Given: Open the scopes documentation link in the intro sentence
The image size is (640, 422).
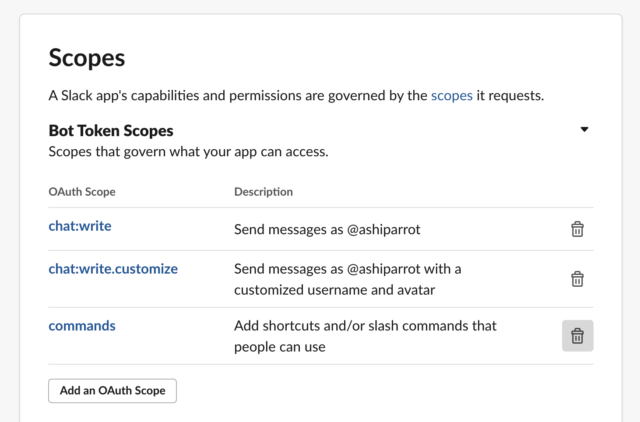Looking at the screenshot, I should point(451,96).
